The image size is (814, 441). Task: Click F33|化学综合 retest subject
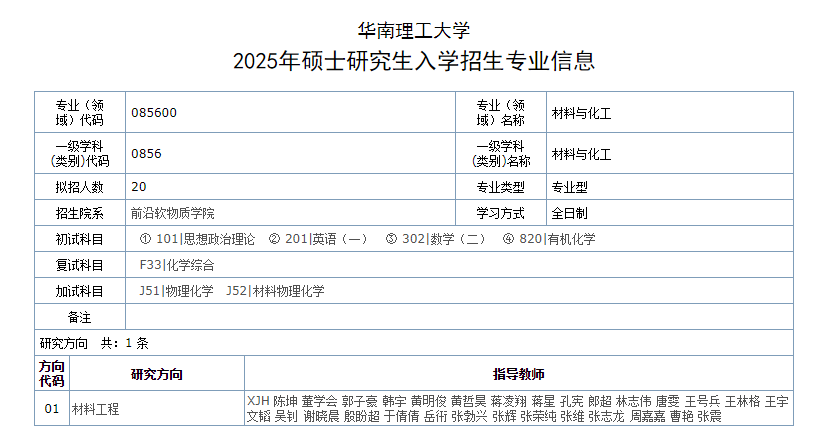(x=177, y=265)
